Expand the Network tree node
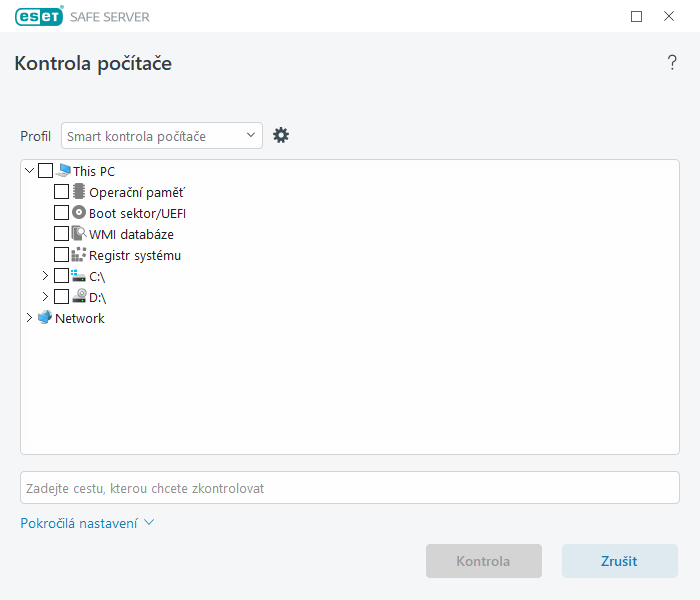The height and width of the screenshot is (600, 700). (x=28, y=318)
